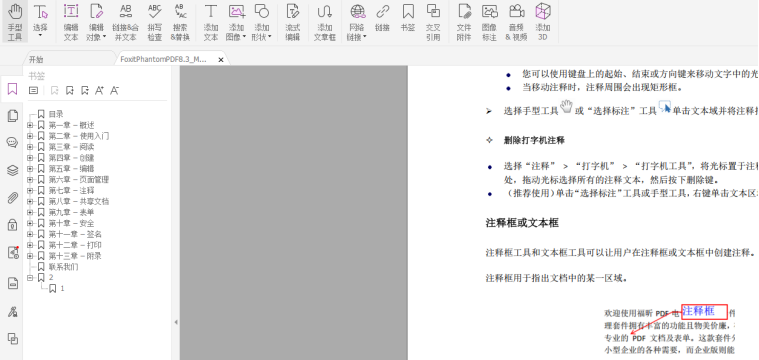Select the Add Text tool
This screenshot has height=360, width=759.
coord(211,22)
